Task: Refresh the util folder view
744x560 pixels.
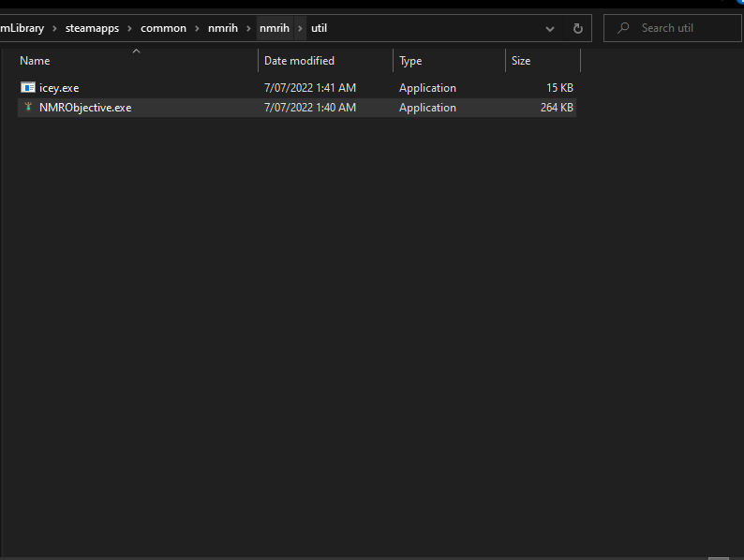Action: click(577, 28)
